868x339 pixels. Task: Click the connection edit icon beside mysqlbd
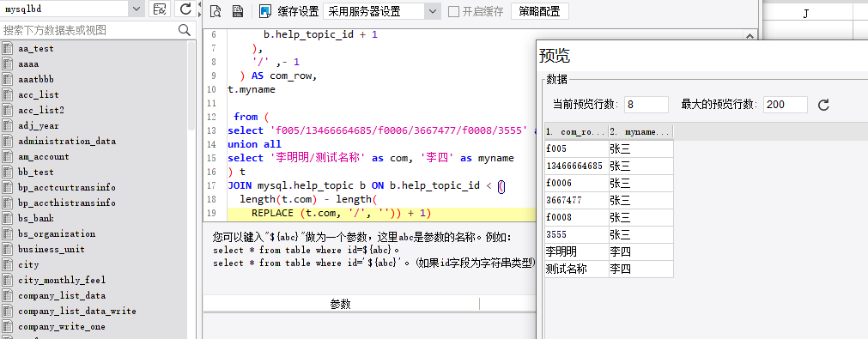[x=160, y=9]
